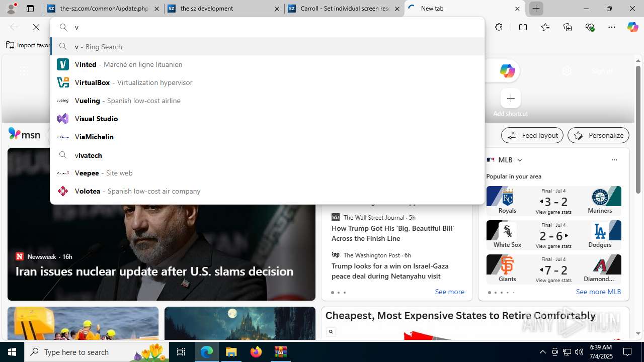644x362 pixels.
Task: Open Browser essentials heart icon
Action: pos(590,27)
